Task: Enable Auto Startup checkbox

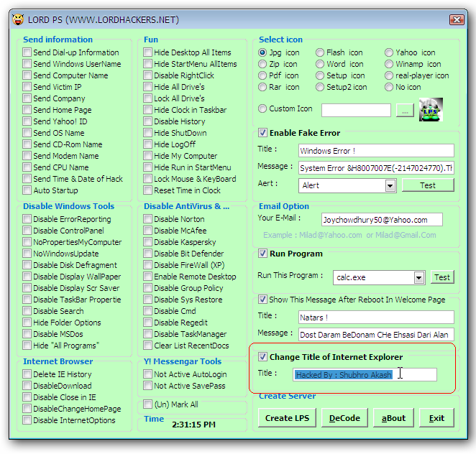Action: click(27, 190)
